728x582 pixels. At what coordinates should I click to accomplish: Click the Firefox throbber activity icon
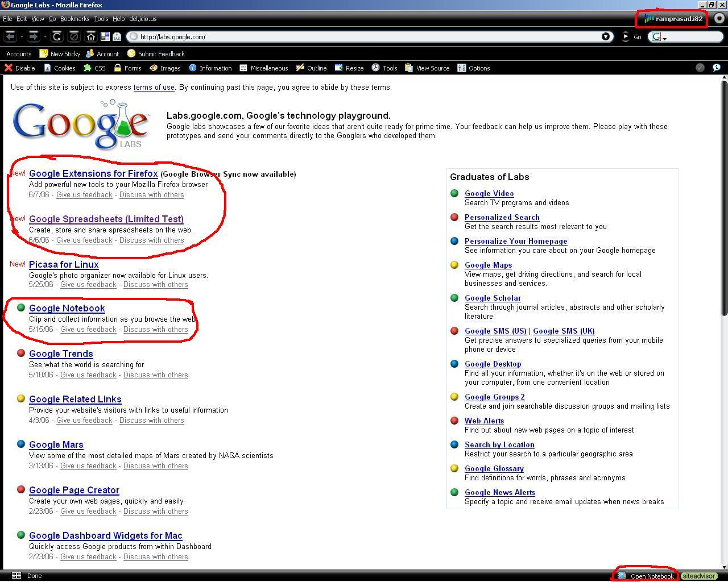[x=719, y=18]
